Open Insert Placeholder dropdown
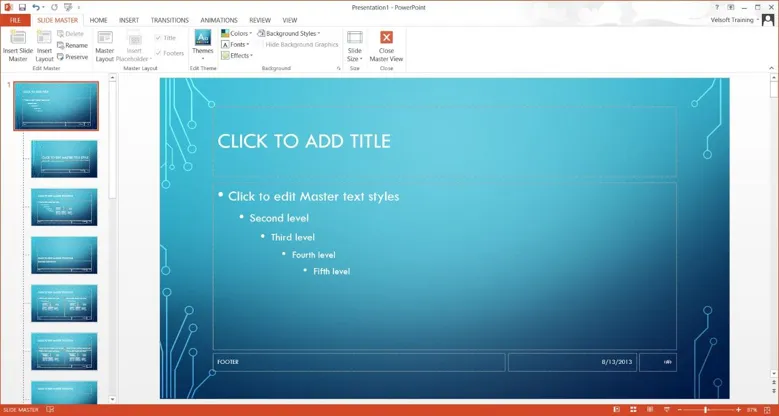Image resolution: width=779 pixels, height=416 pixels. pos(134,46)
